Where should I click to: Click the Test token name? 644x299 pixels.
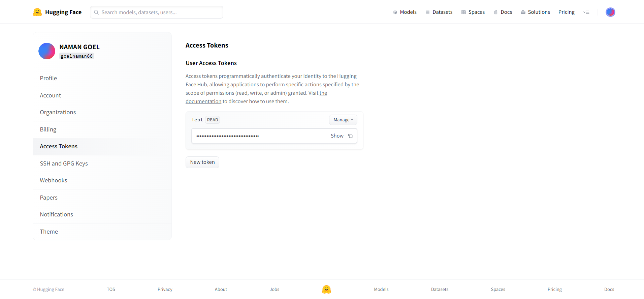[197, 120]
